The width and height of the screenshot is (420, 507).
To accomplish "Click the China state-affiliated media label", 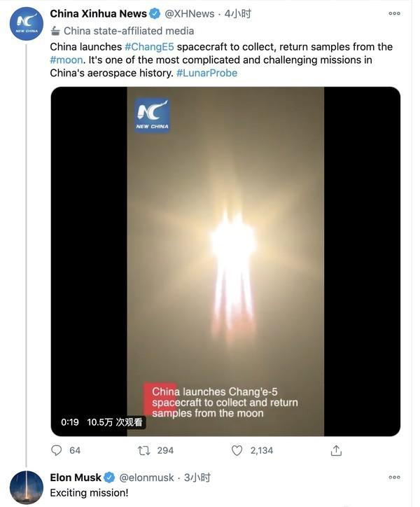I will coord(128,31).
